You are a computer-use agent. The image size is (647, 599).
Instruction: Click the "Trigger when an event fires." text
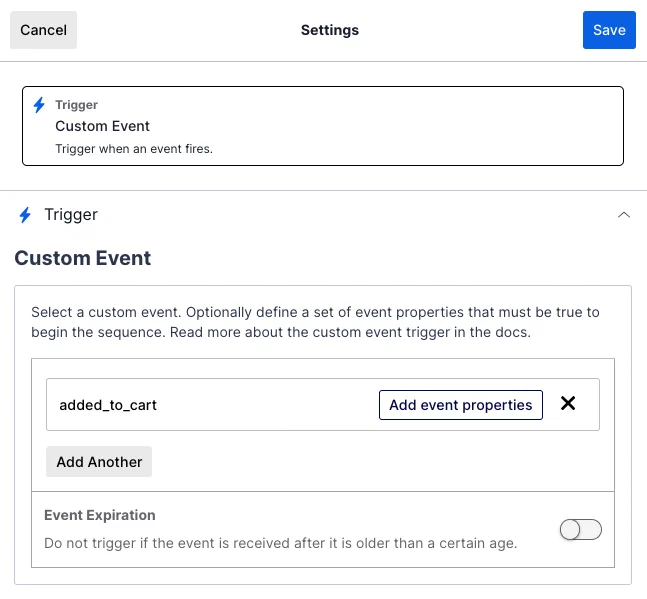click(134, 149)
